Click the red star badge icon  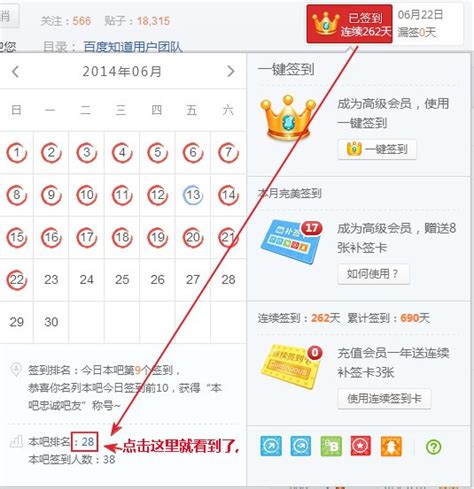361,446
